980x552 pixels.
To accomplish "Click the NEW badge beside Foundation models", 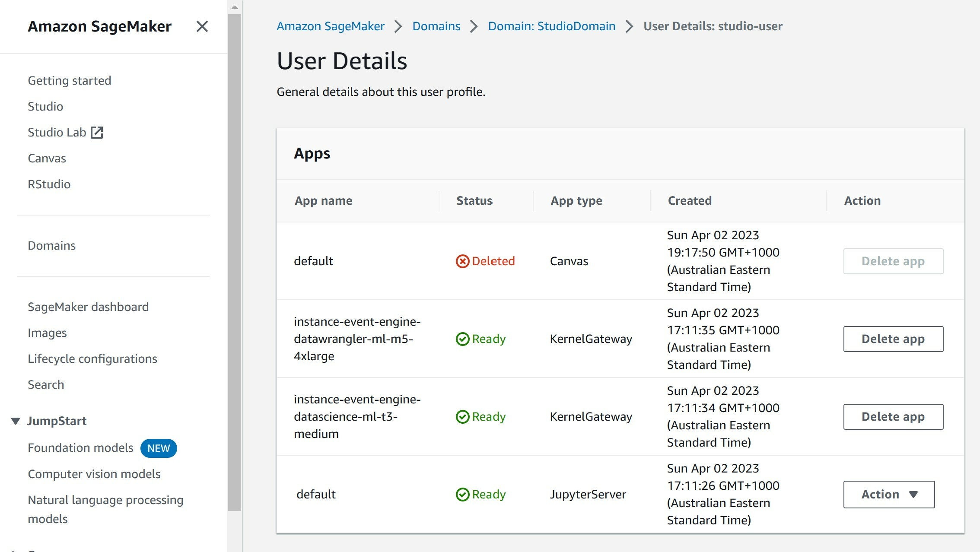I will point(158,448).
